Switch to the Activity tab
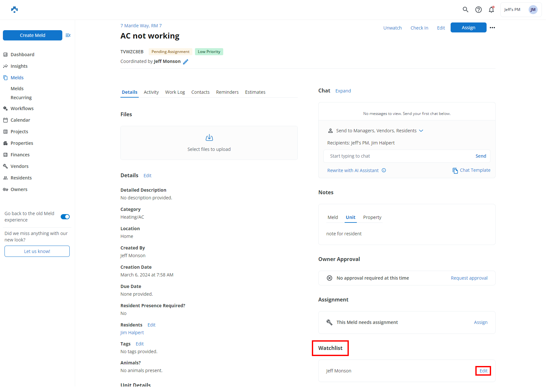 coord(151,92)
